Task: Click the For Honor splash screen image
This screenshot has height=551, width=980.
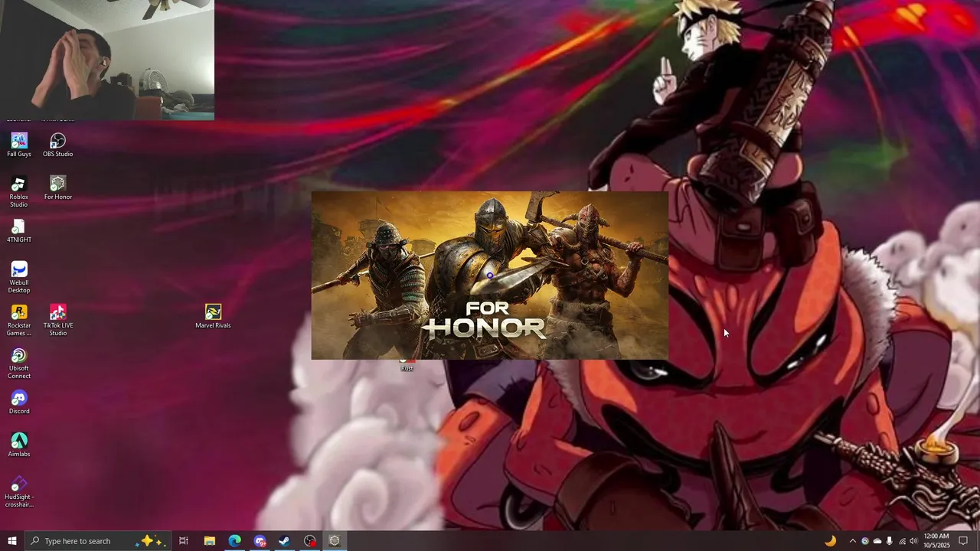Action: [490, 275]
